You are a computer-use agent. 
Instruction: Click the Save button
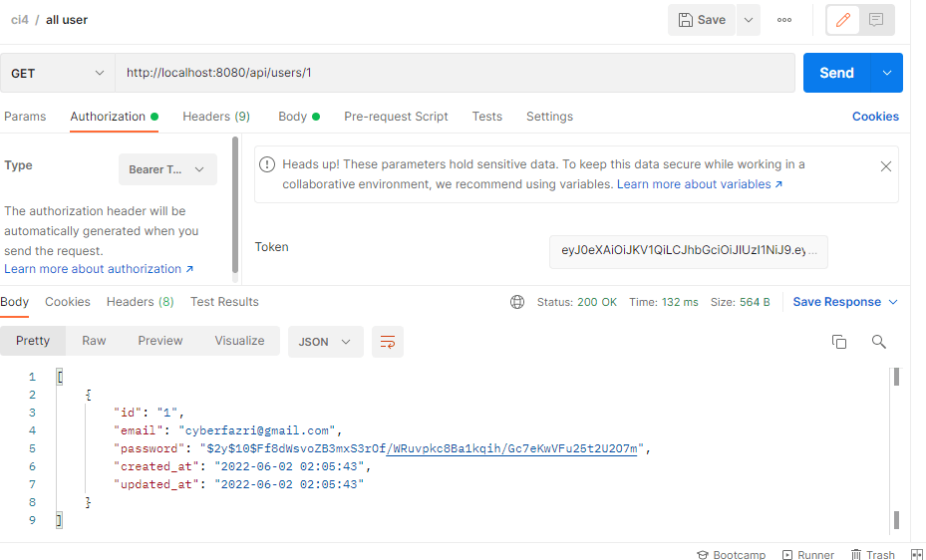point(702,20)
